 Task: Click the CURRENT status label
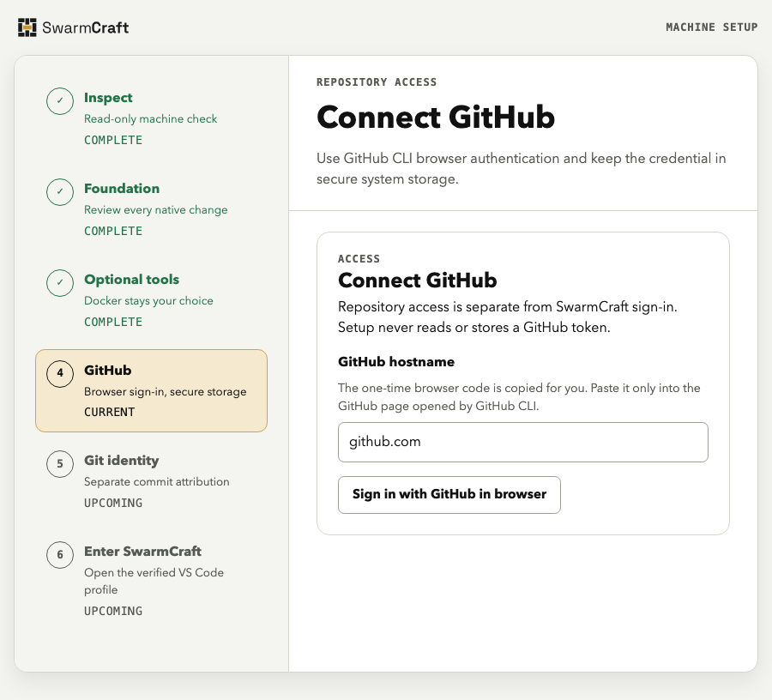(109, 412)
